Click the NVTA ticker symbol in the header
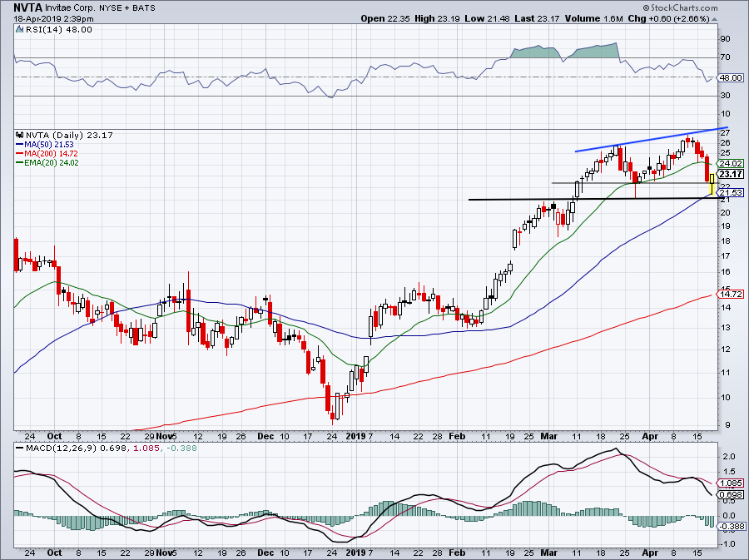 point(27,8)
